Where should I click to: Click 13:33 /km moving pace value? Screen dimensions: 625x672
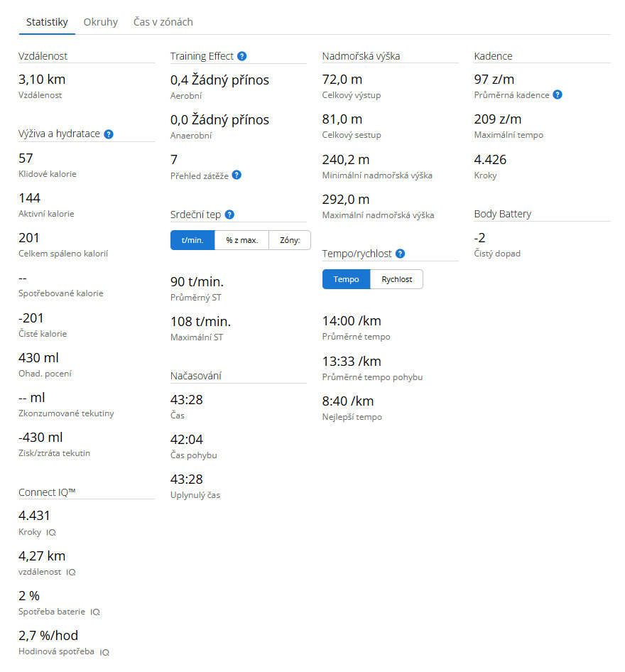pyautogui.click(x=352, y=362)
